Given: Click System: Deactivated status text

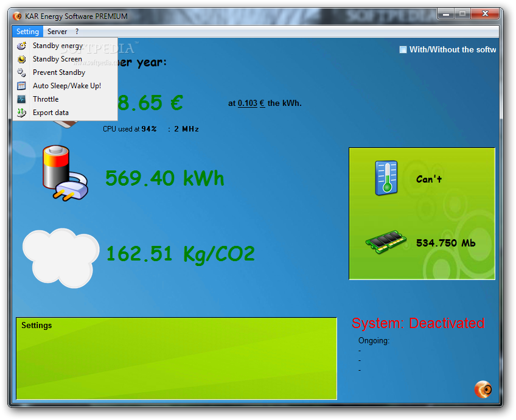Looking at the screenshot, I should [x=418, y=323].
